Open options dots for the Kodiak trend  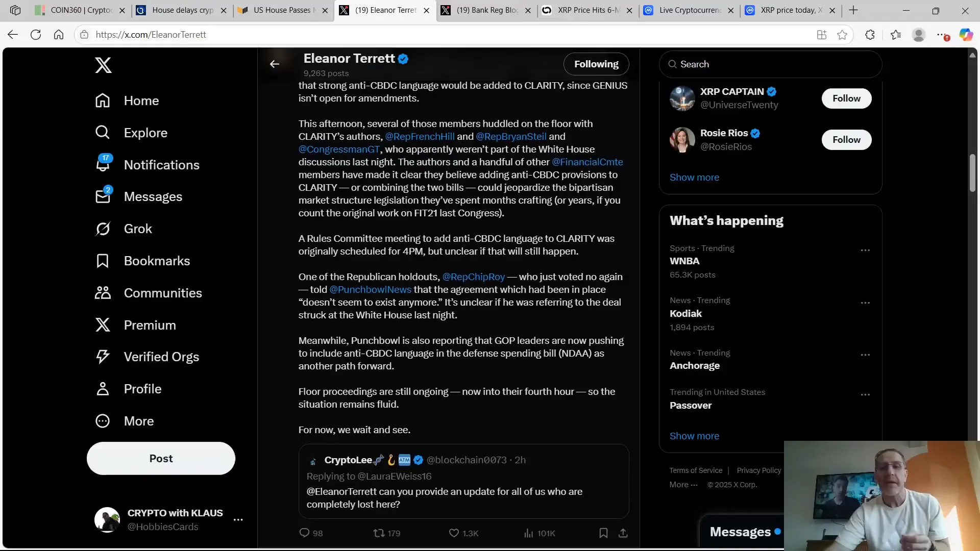865,303
